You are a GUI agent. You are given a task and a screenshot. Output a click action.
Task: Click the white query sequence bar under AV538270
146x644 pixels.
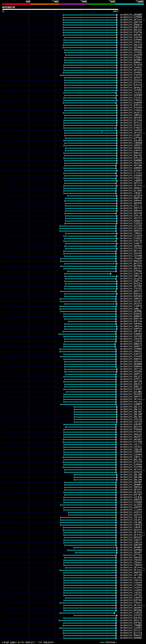click(x=60, y=10)
